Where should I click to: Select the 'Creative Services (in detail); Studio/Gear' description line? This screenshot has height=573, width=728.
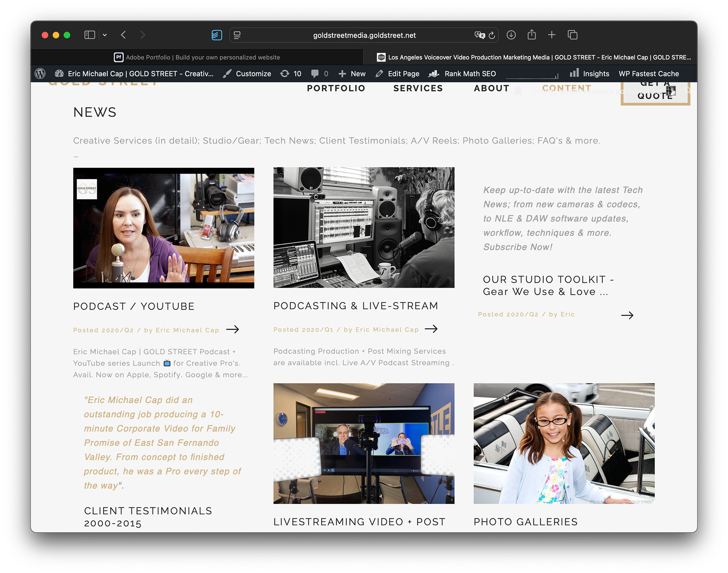pyautogui.click(x=336, y=141)
